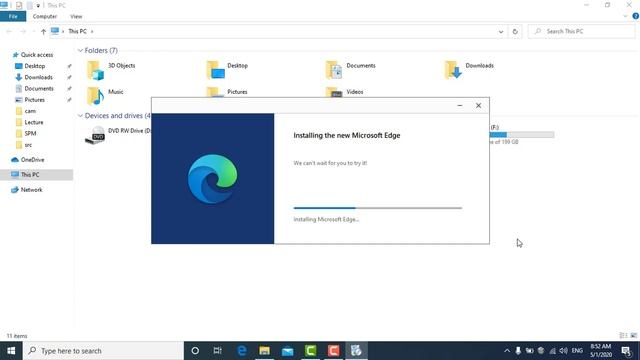Open Mail app on taskbar
640x360 pixels.
point(287,351)
